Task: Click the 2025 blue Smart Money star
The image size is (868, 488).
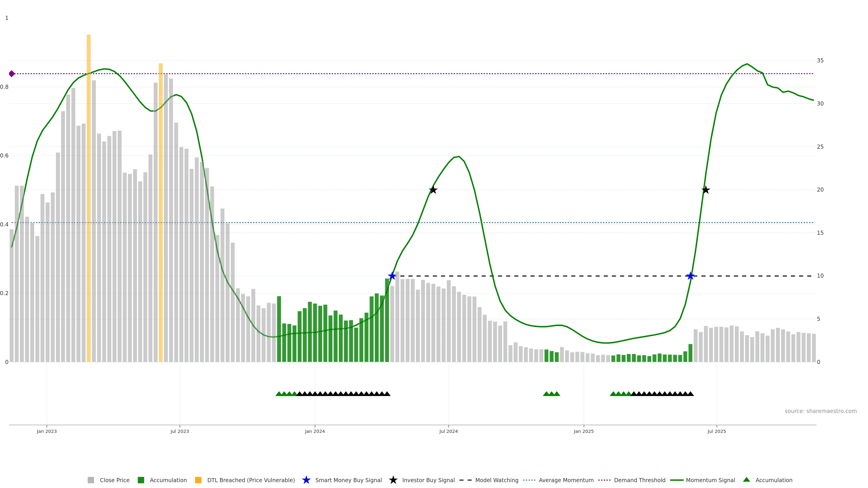Action: pyautogui.click(x=690, y=276)
